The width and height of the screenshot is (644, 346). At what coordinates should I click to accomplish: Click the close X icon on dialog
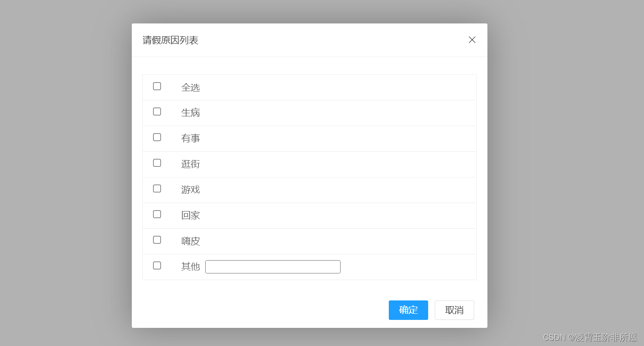[x=472, y=40]
